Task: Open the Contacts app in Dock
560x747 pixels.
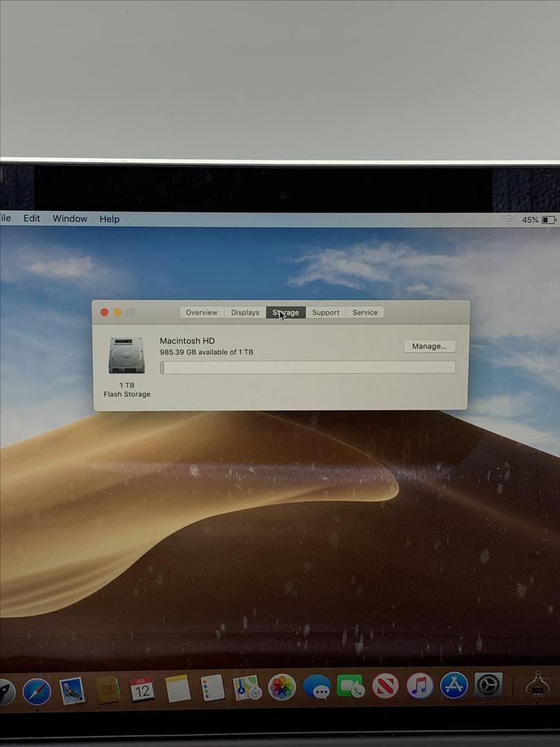Action: tap(108, 690)
